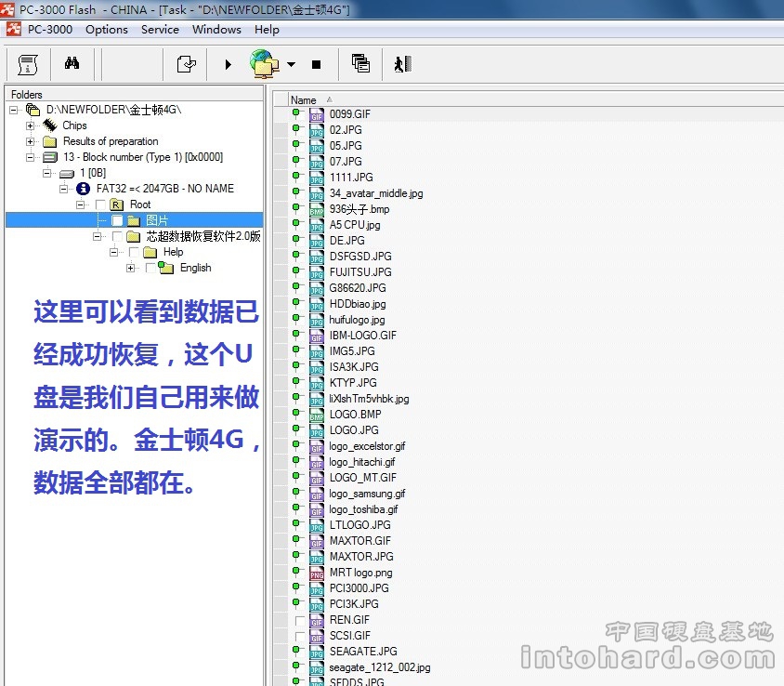Select the English folder in tree

pos(195,269)
